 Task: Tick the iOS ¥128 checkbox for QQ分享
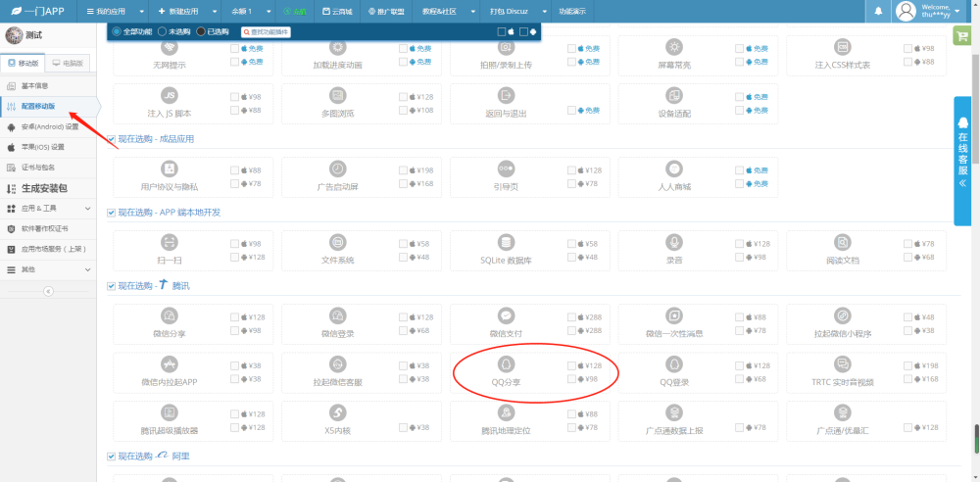coord(571,365)
